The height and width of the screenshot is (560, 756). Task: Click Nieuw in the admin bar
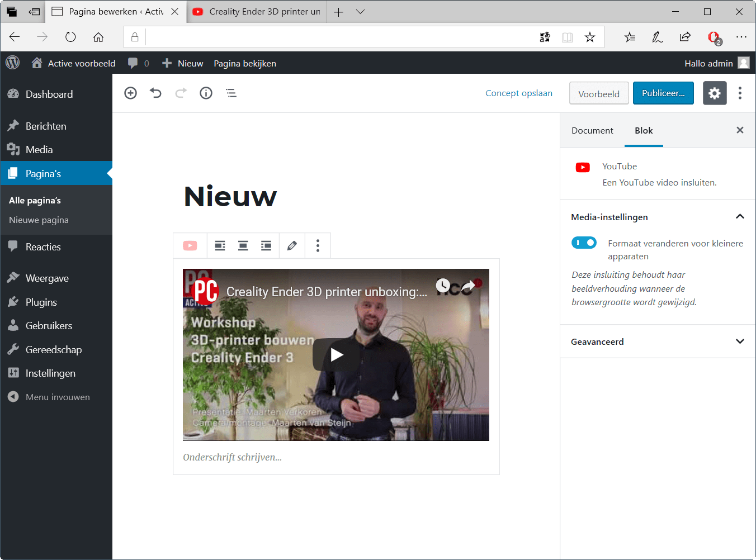click(x=182, y=63)
